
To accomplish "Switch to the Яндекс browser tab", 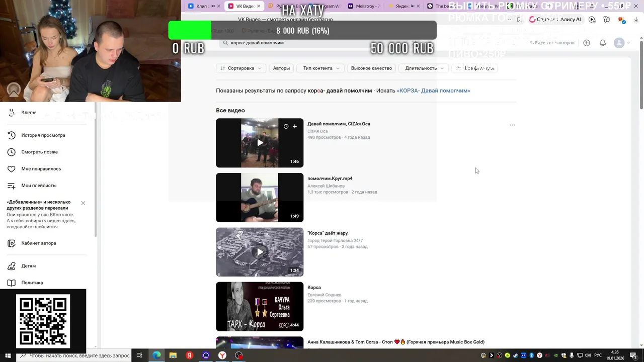I will [x=405, y=6].
